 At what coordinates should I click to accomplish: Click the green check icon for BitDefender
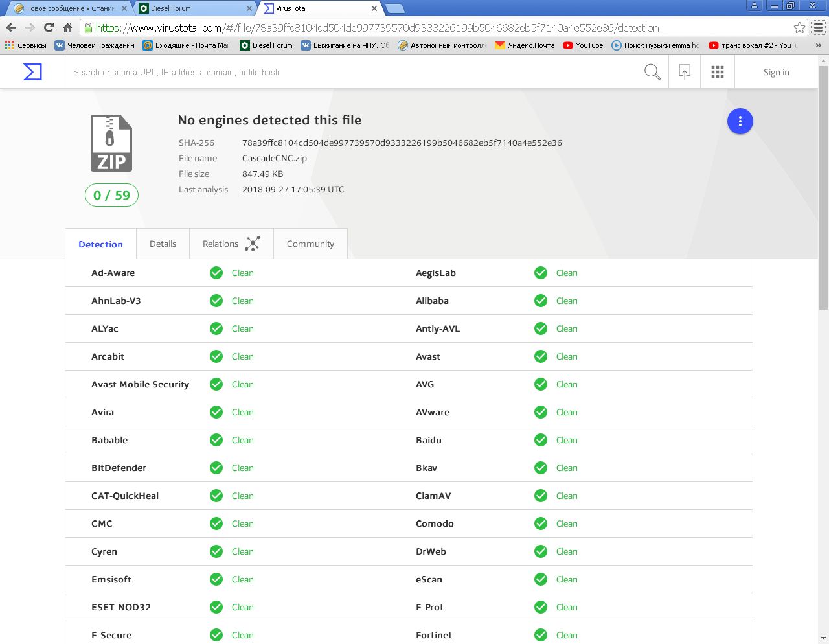(x=216, y=468)
